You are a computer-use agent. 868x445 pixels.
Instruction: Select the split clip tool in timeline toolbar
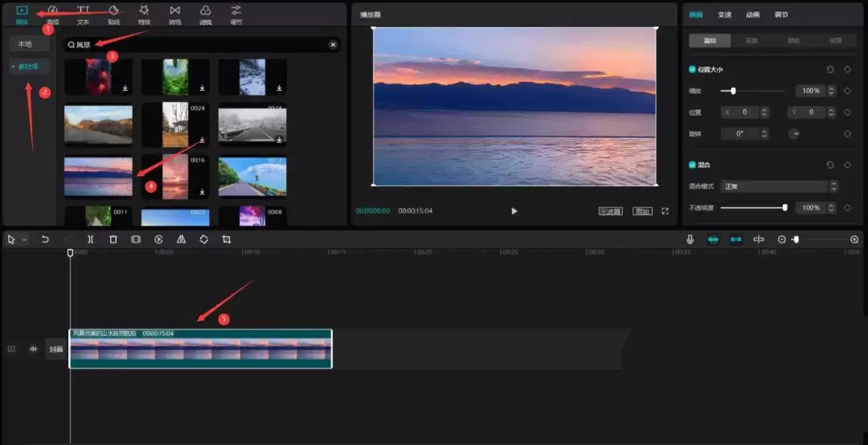pos(91,239)
